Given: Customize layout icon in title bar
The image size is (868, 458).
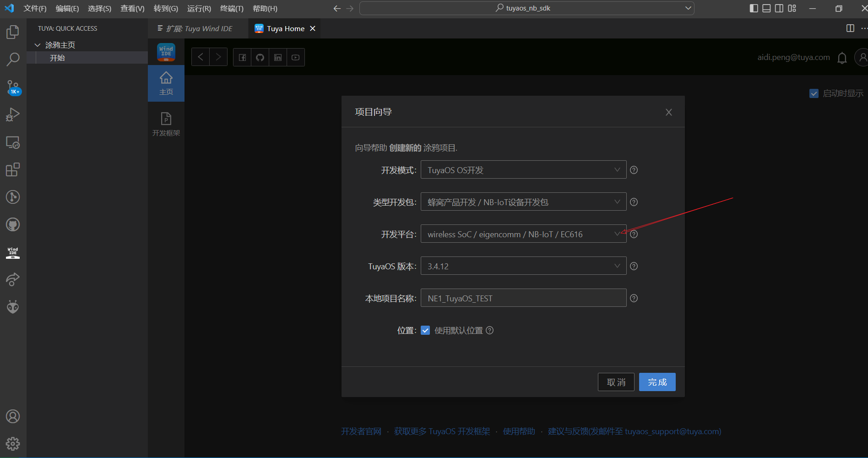Looking at the screenshot, I should pos(792,8).
